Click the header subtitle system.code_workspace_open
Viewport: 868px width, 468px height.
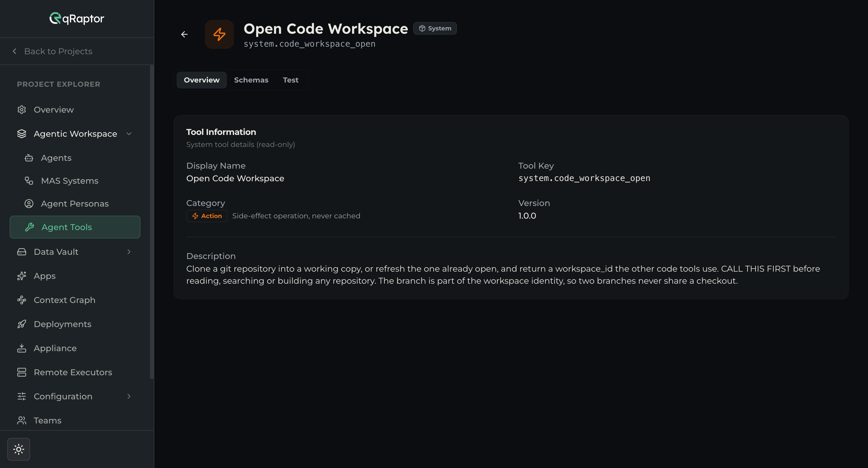pyautogui.click(x=309, y=44)
